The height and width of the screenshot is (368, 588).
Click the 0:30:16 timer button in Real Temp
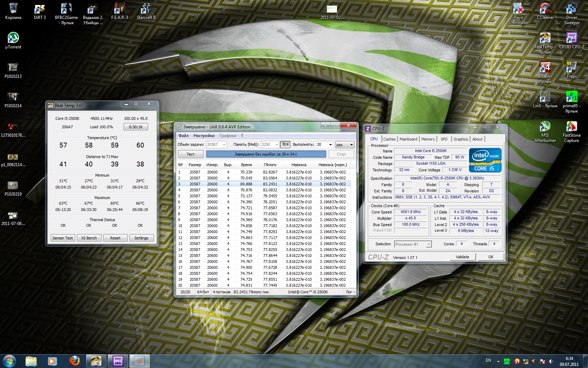click(x=135, y=127)
